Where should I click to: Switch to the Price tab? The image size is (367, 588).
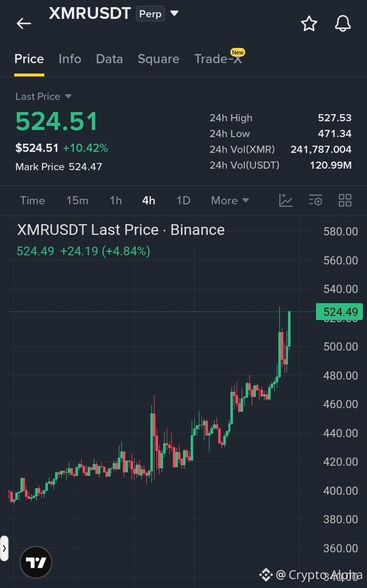pyautogui.click(x=29, y=59)
